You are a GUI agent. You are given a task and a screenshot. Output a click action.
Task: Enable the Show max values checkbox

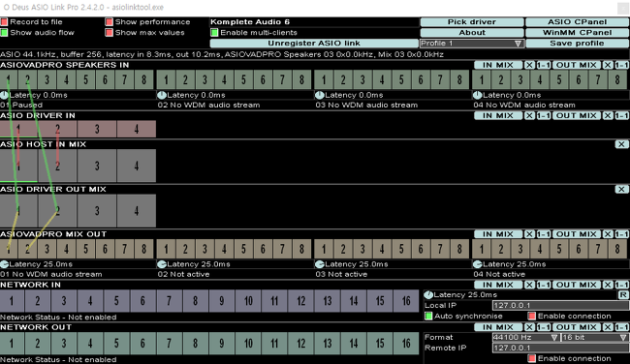coord(109,33)
